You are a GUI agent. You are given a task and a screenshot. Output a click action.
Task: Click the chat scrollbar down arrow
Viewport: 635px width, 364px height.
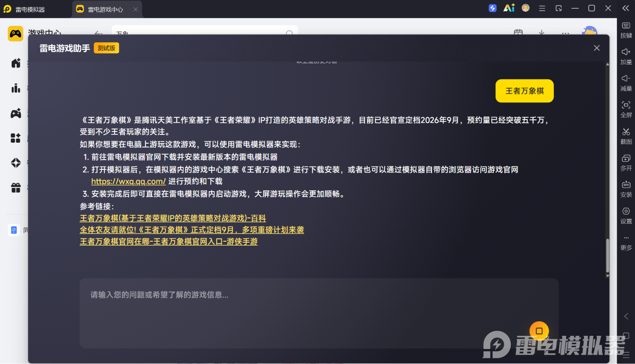[607, 276]
